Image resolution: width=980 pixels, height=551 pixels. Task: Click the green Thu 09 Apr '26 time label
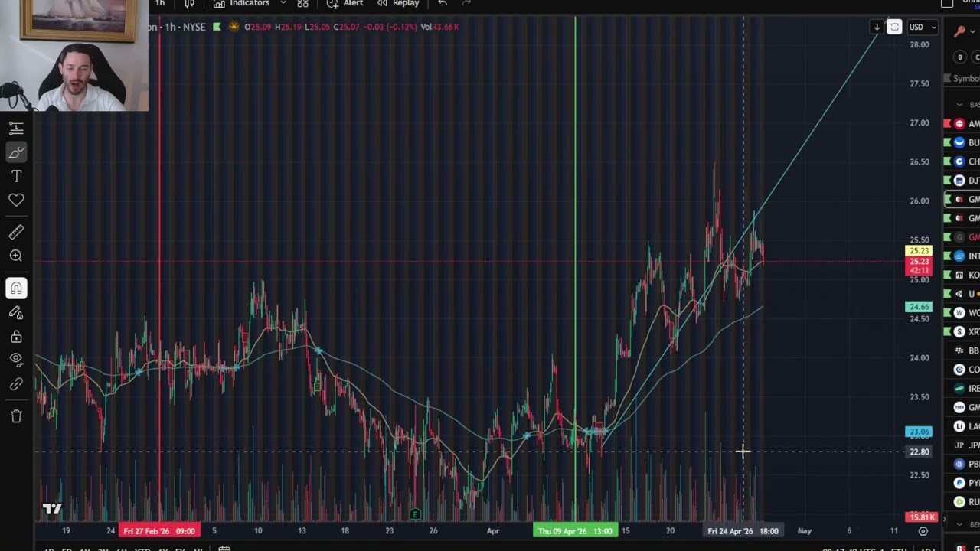[575, 531]
